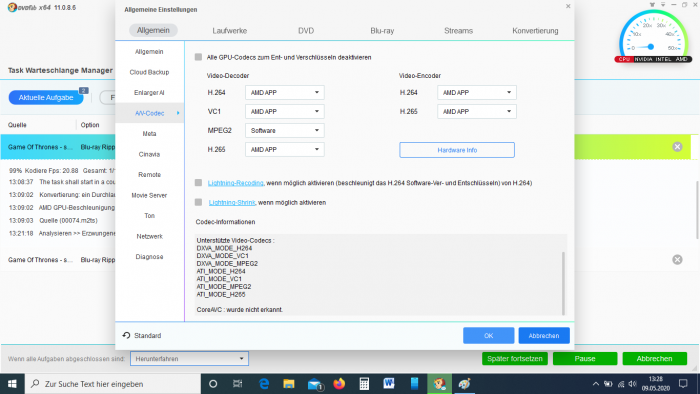This screenshot has width=700, height=394.
Task: Click codec information scrollbar
Action: coord(563,283)
